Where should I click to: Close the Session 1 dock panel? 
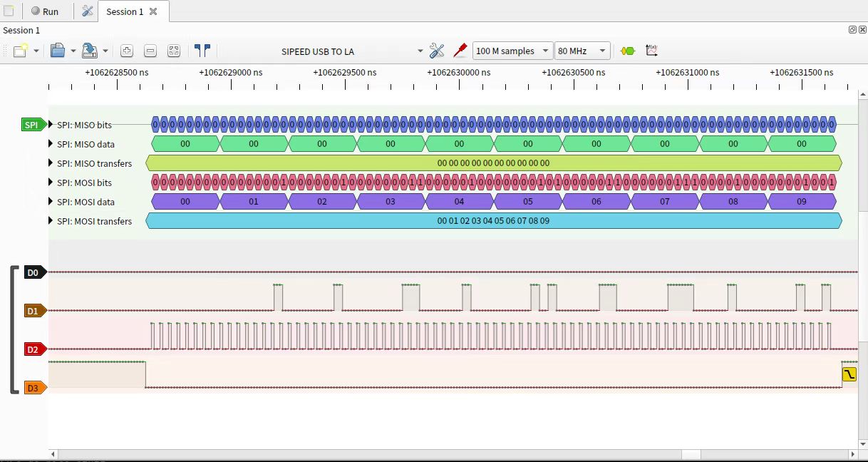862,30
